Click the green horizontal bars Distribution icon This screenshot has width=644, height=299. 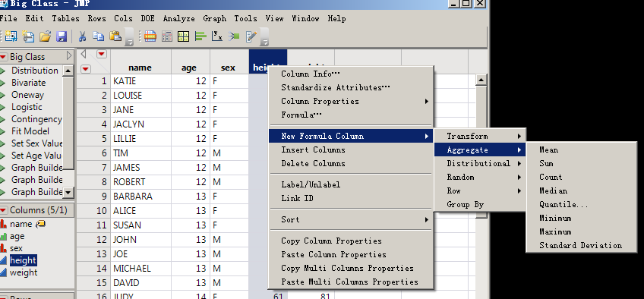click(x=200, y=36)
